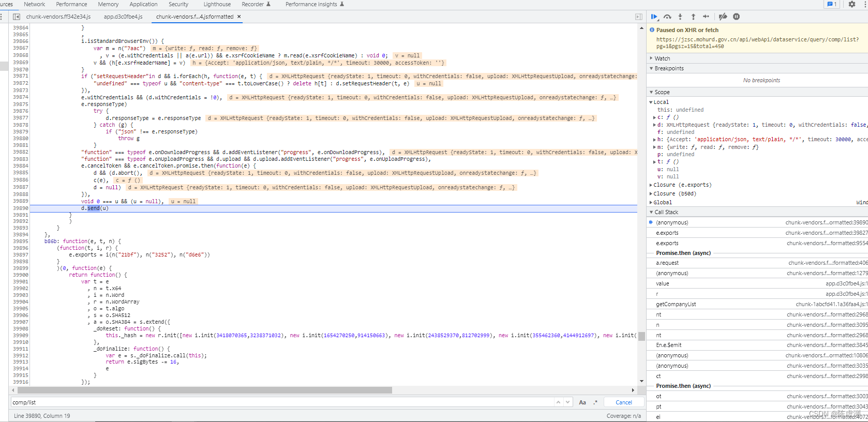Open the Lighthouse panel

coord(217,4)
